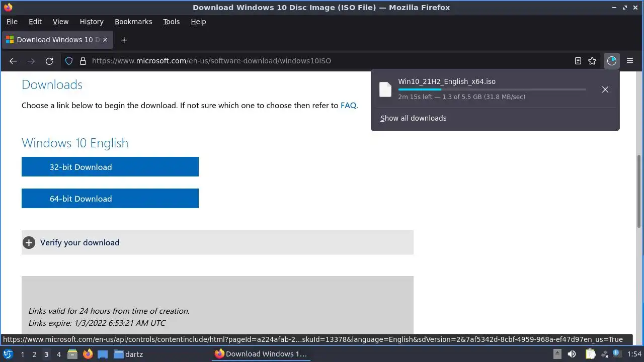Click the update notifier tray icon

[x=616, y=354]
